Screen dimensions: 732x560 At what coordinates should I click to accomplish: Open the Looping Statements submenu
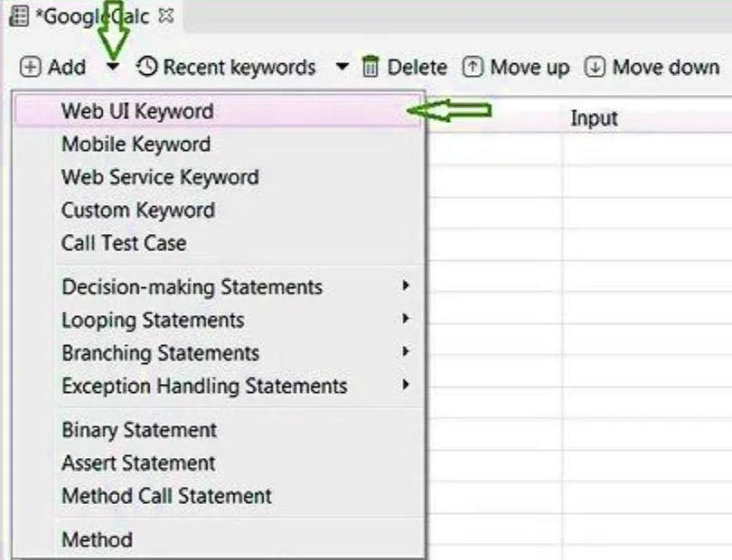[153, 320]
